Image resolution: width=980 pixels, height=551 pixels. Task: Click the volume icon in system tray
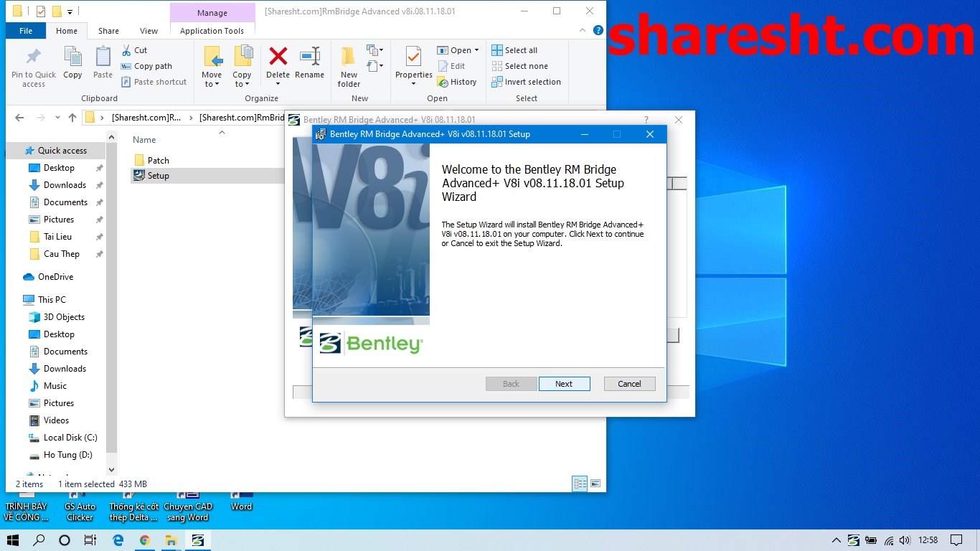(905, 540)
